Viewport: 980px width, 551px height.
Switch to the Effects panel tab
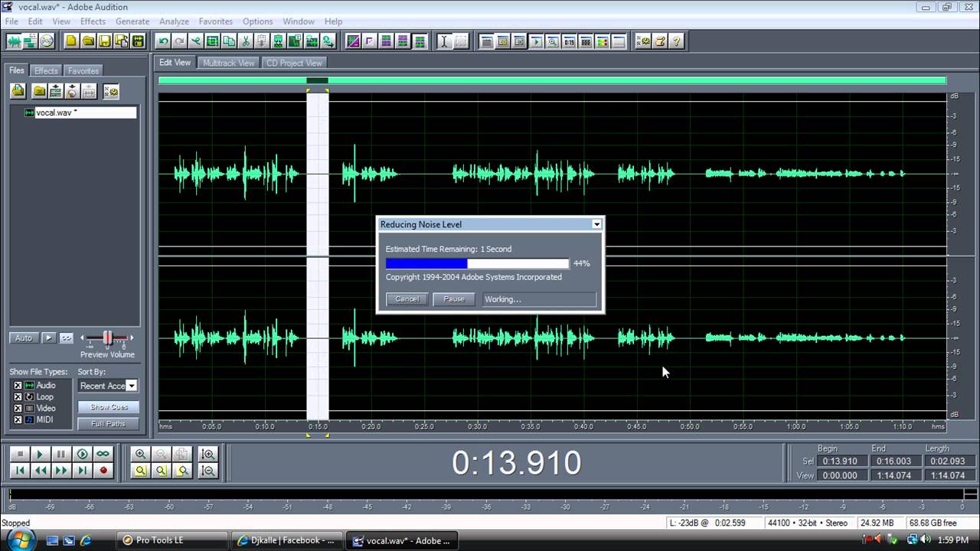click(46, 70)
